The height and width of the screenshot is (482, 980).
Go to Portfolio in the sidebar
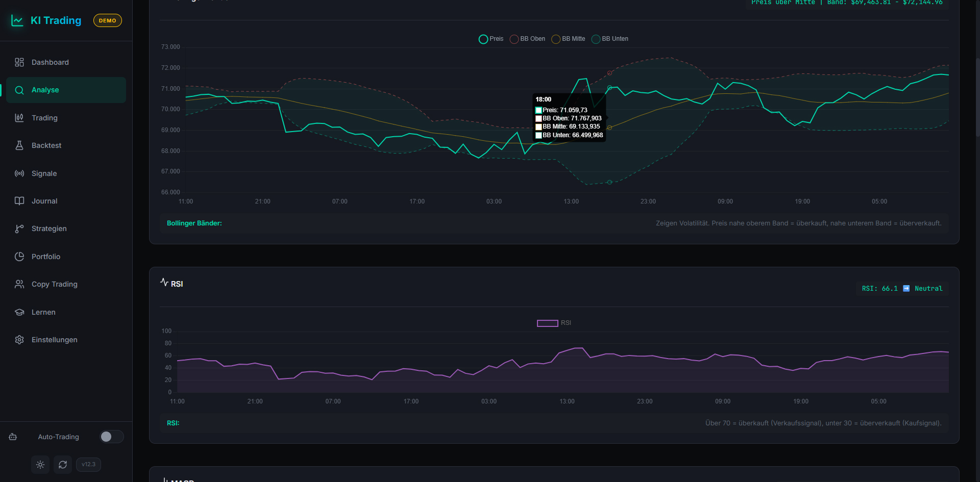[x=46, y=257]
